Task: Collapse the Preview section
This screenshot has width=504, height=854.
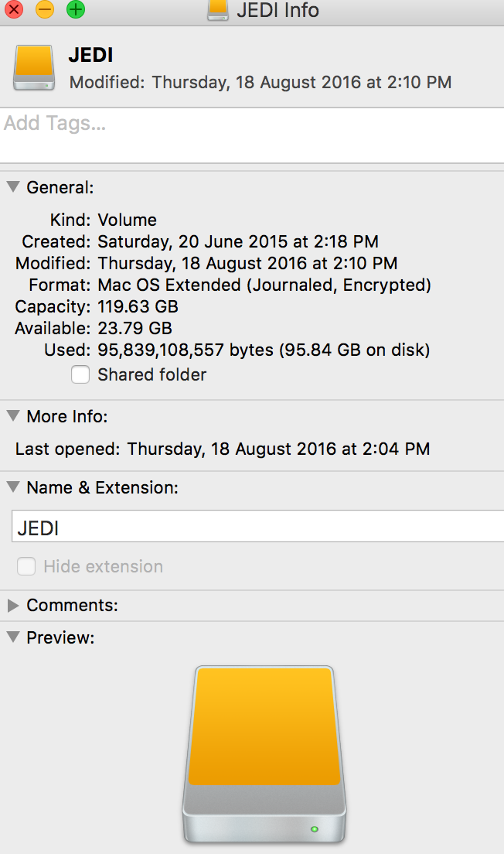Action: 13,637
